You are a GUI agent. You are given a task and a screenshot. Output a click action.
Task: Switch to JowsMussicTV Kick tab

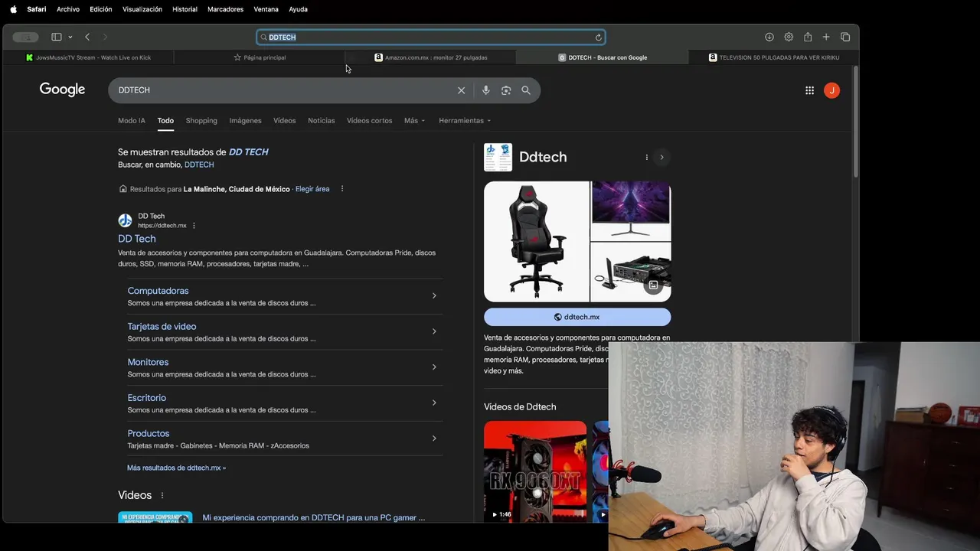[x=88, y=57]
